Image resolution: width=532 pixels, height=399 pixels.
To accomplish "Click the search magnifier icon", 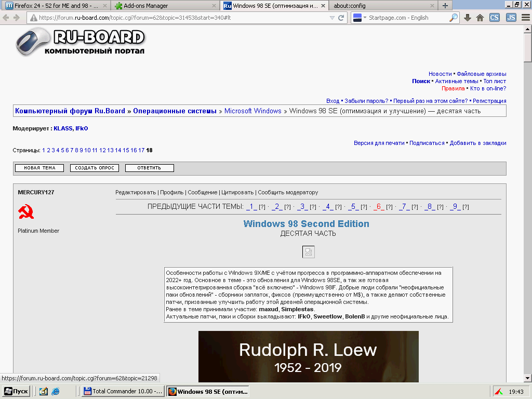I will pos(453,18).
